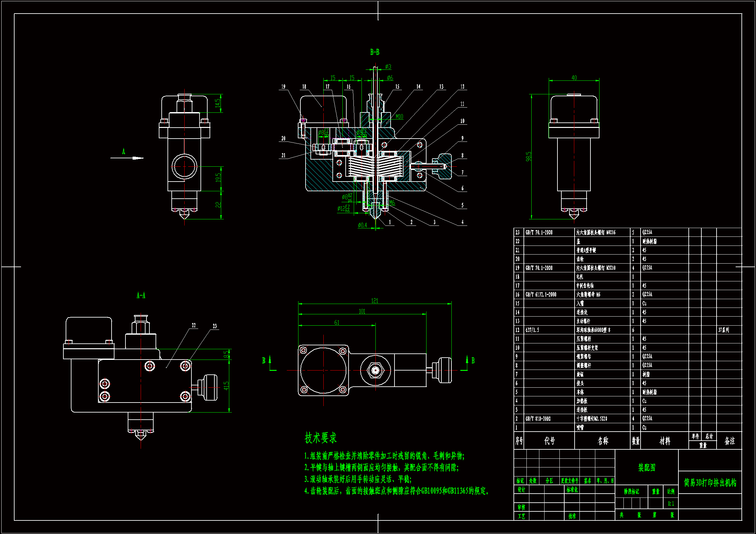Select part balloon number 19
The width and height of the screenshot is (756, 534).
click(x=283, y=87)
